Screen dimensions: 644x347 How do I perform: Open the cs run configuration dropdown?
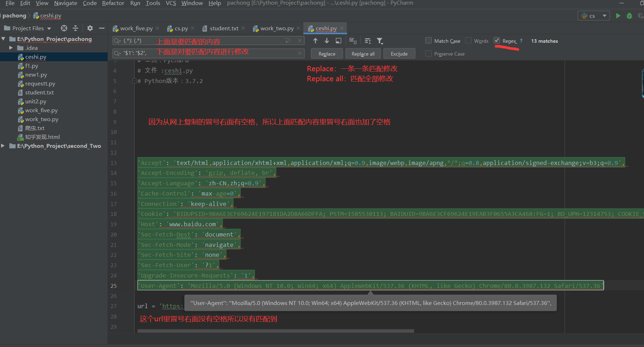(x=604, y=16)
